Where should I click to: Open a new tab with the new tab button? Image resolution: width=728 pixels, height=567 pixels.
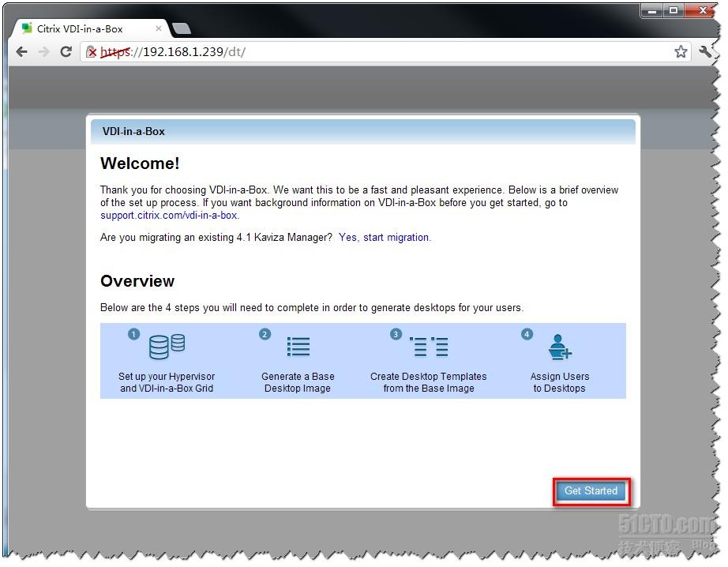point(181,28)
